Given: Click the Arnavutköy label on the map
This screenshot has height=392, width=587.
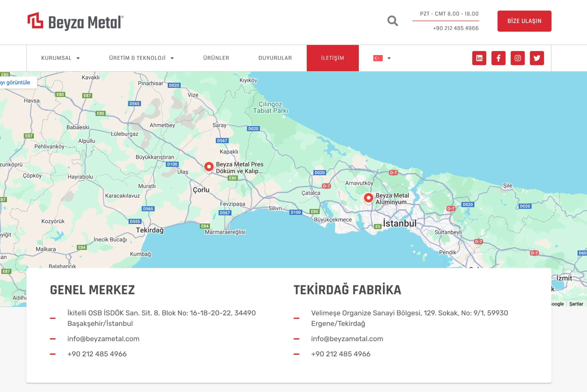Looking at the screenshot, I should click(x=359, y=183).
